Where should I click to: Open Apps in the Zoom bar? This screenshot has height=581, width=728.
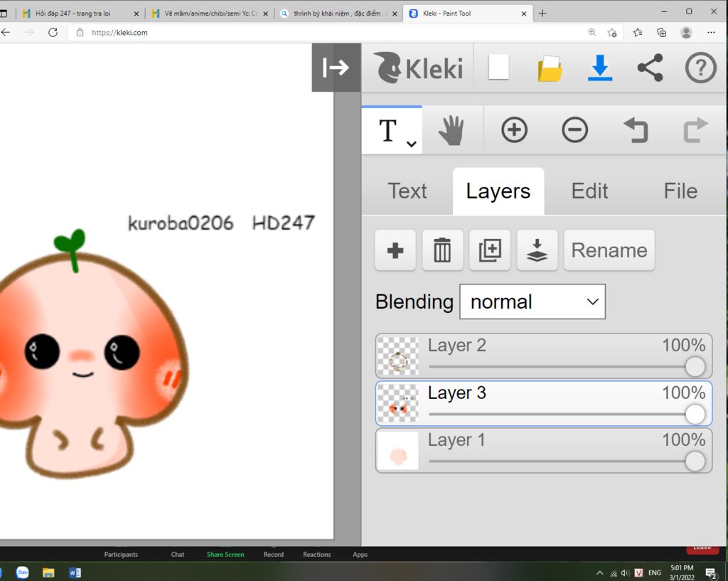360,555
